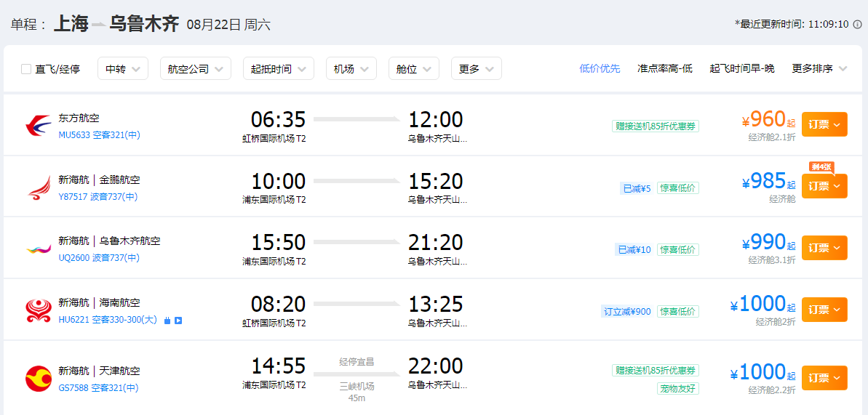Click the Urumqi Air (乌鲁木齐航空) logo
The height and width of the screenshot is (415, 868).
(x=39, y=249)
